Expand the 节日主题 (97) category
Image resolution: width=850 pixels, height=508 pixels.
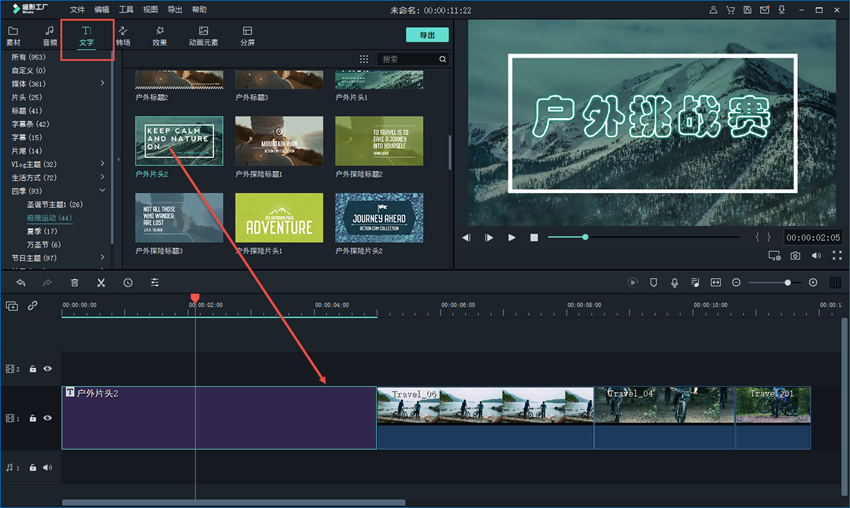pyautogui.click(x=102, y=258)
